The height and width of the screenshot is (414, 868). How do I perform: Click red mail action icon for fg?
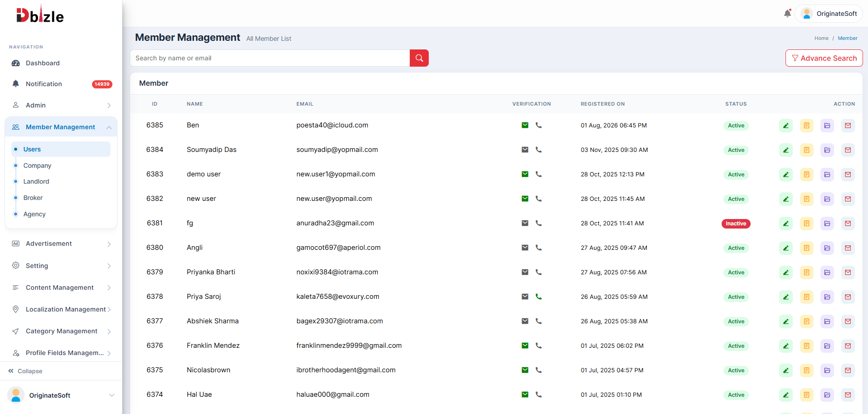(848, 224)
